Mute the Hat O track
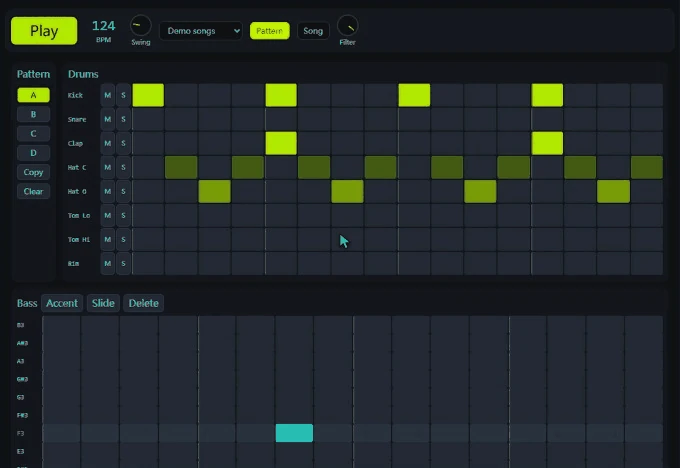Screen dimensions: 680x468 108,191
